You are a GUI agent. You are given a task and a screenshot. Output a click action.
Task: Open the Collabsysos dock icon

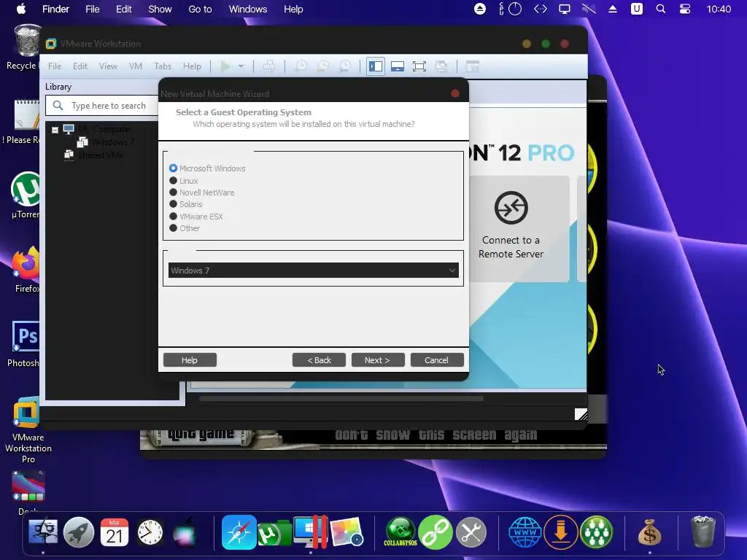click(x=400, y=532)
